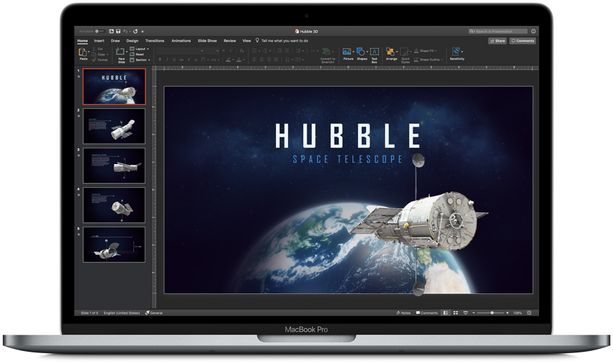Select slide 3 thumbnail

(x=114, y=165)
